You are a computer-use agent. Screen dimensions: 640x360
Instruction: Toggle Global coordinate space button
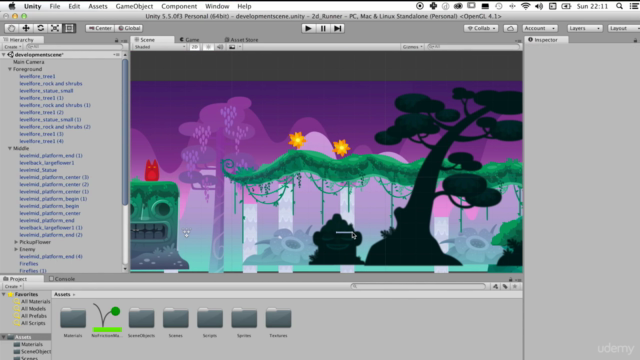click(x=129, y=28)
